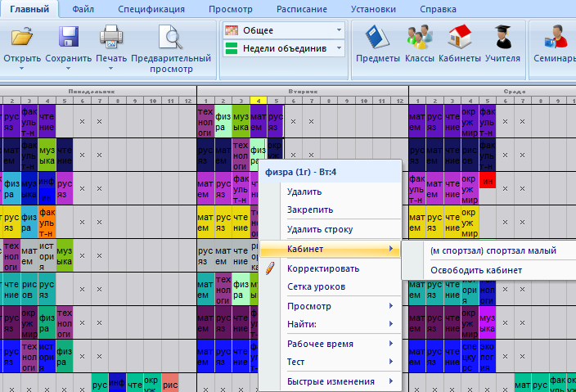Open the Кабинеты house icon
This screenshot has width=576, height=392.
click(x=459, y=38)
